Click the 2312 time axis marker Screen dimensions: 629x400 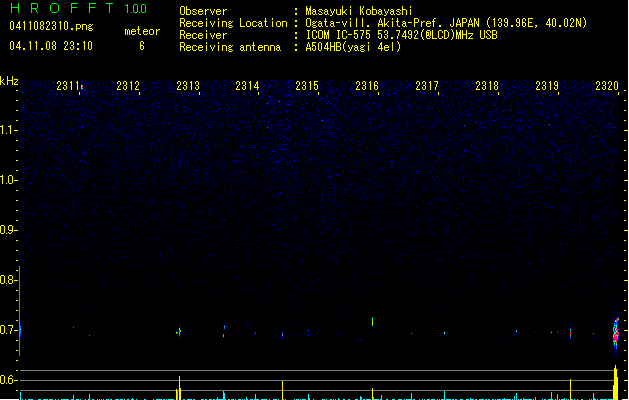(128, 86)
